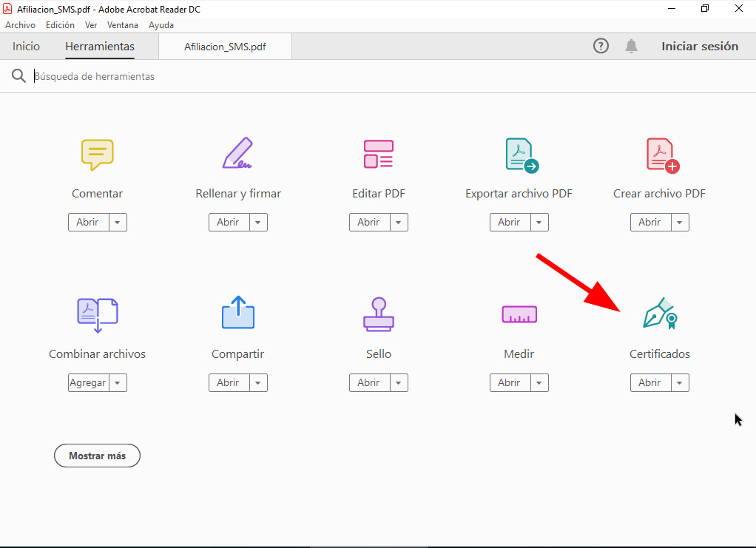Open the Ver menu
This screenshot has width=756, height=548.
pos(91,25)
